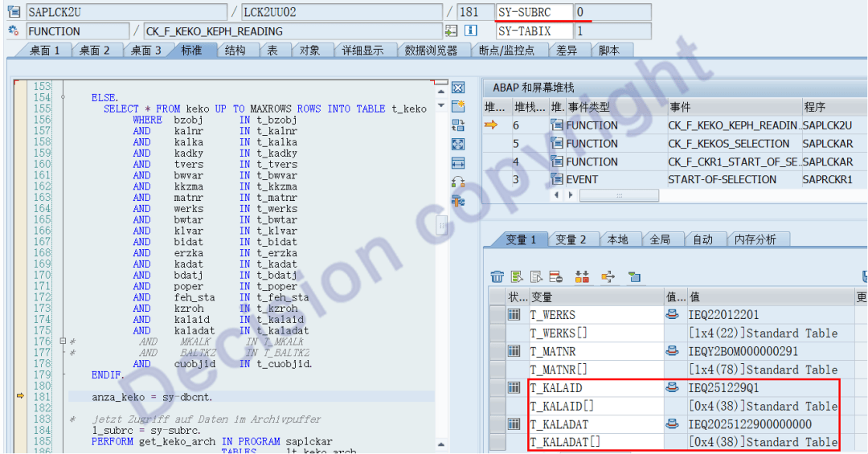
Task: Click the T_KALAID[] variable name cell
Action: pos(595,407)
